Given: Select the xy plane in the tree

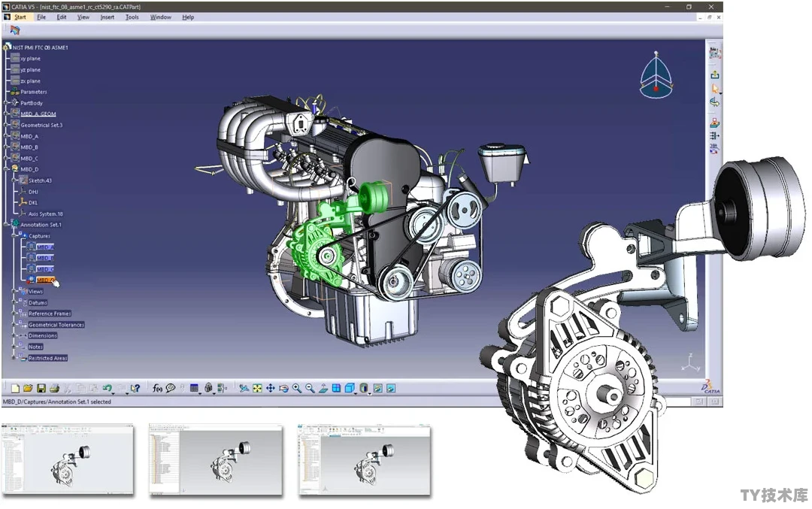Looking at the screenshot, I should pos(30,59).
